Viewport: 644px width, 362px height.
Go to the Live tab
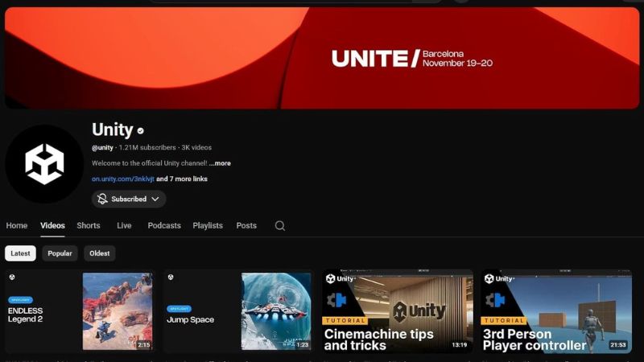click(124, 226)
